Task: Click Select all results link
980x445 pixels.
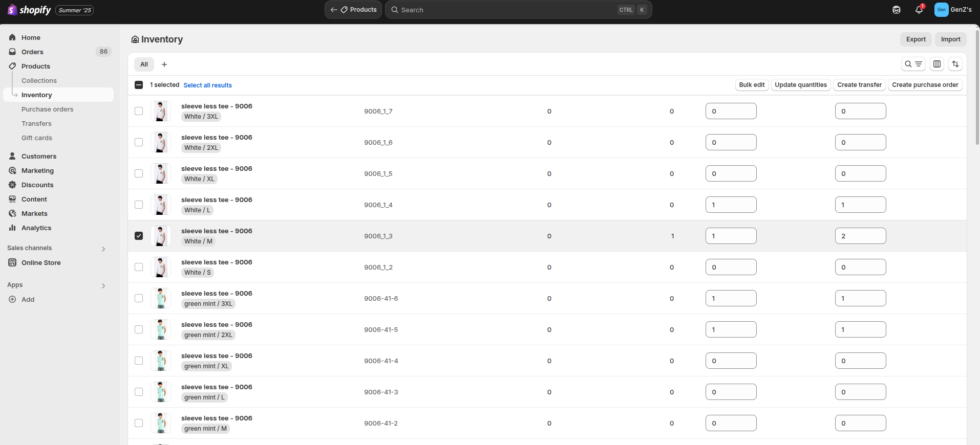Action: coord(207,85)
